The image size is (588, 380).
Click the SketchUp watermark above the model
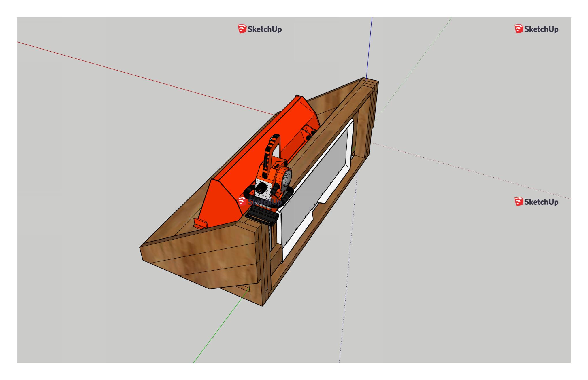tap(260, 29)
